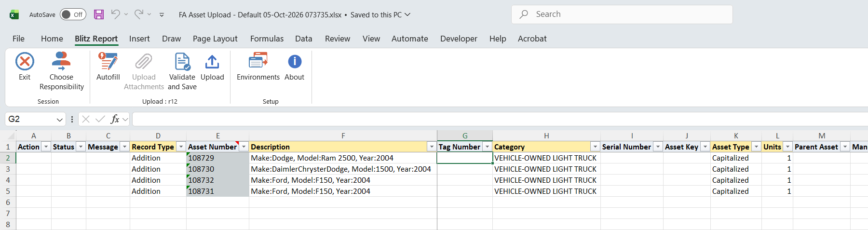Image resolution: width=868 pixels, height=230 pixels.
Task: Switch to the Insert tab
Action: coord(139,39)
